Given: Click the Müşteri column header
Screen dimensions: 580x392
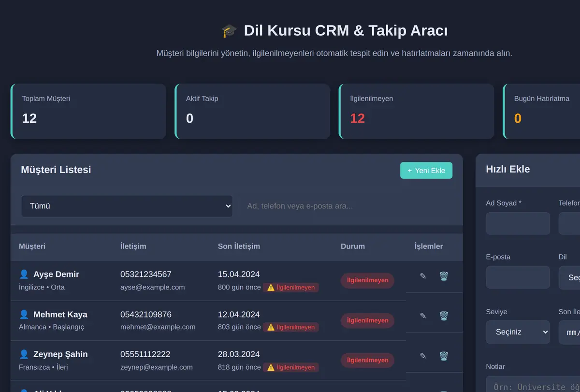Looking at the screenshot, I should click(32, 246).
